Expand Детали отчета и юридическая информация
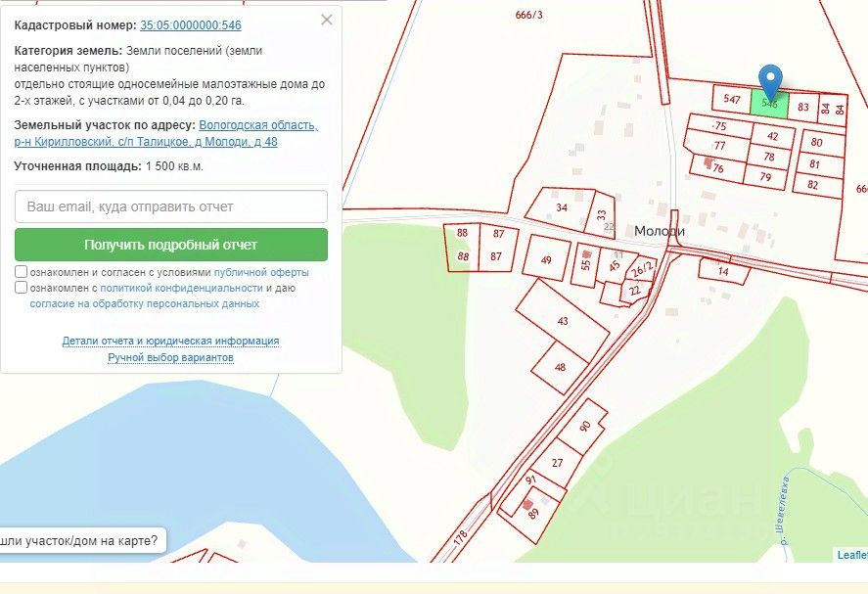 [170, 341]
